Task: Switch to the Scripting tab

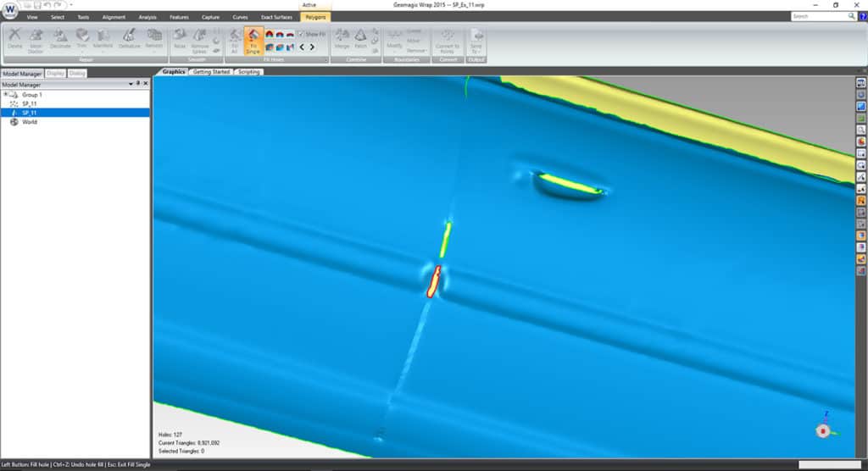Action: coord(248,72)
